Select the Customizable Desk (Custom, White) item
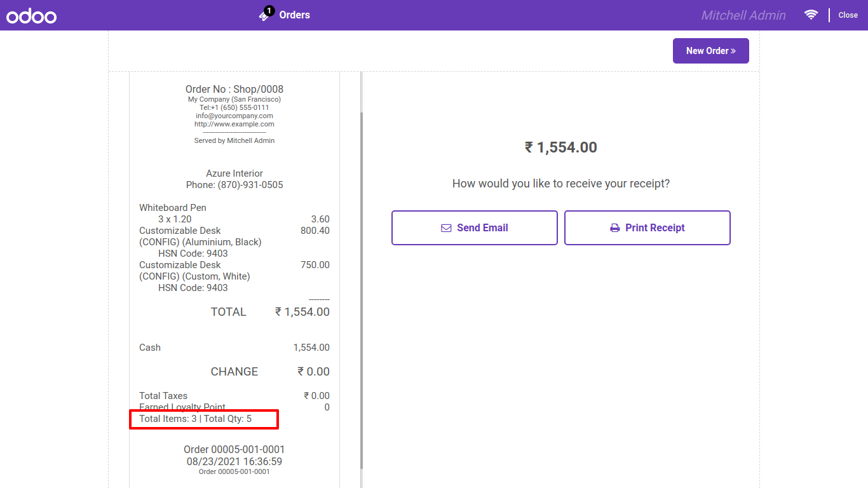 (194, 271)
